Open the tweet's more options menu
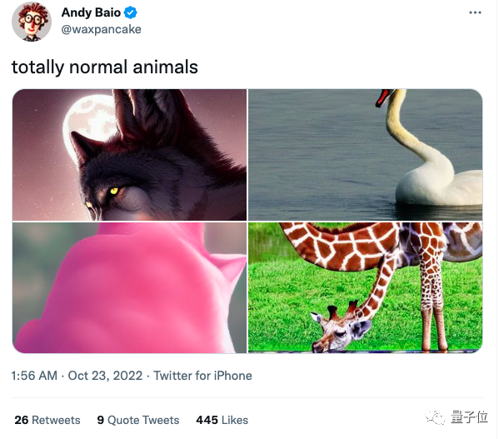Viewport: 504px width, 439px height. 475,13
